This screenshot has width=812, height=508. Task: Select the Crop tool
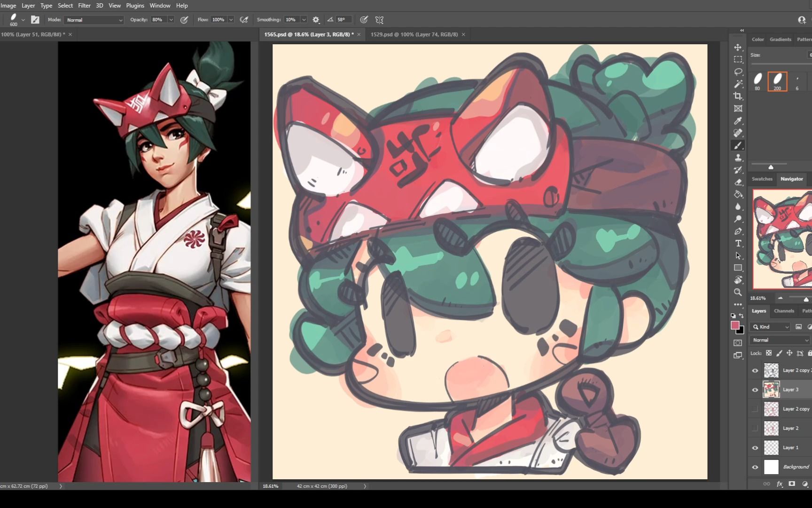738,96
